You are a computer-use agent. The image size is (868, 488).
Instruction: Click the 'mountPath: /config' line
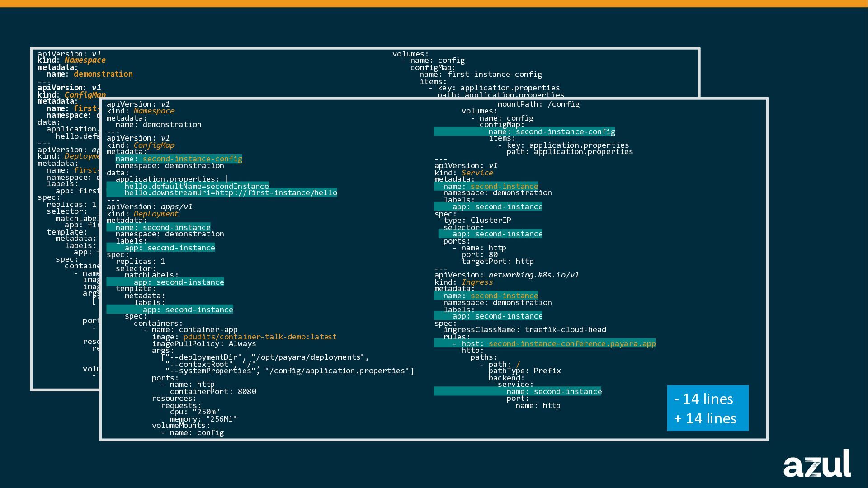(x=538, y=104)
